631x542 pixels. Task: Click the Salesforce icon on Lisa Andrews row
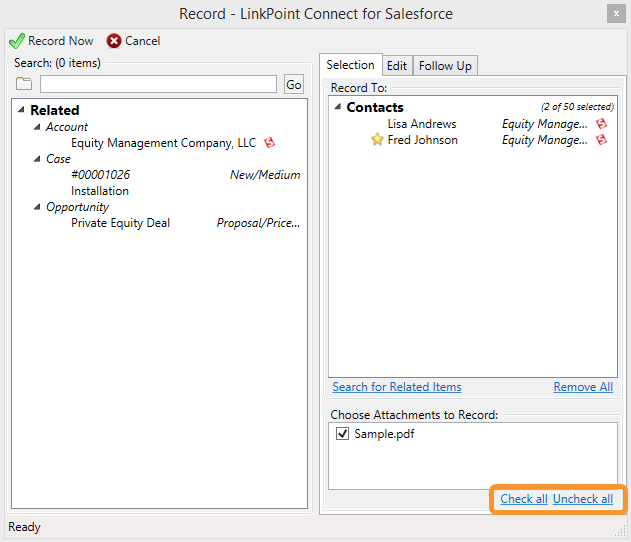point(602,124)
